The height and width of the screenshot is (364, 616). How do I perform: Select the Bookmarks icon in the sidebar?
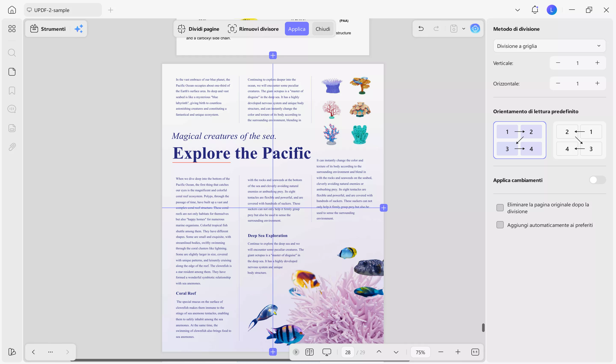12,91
